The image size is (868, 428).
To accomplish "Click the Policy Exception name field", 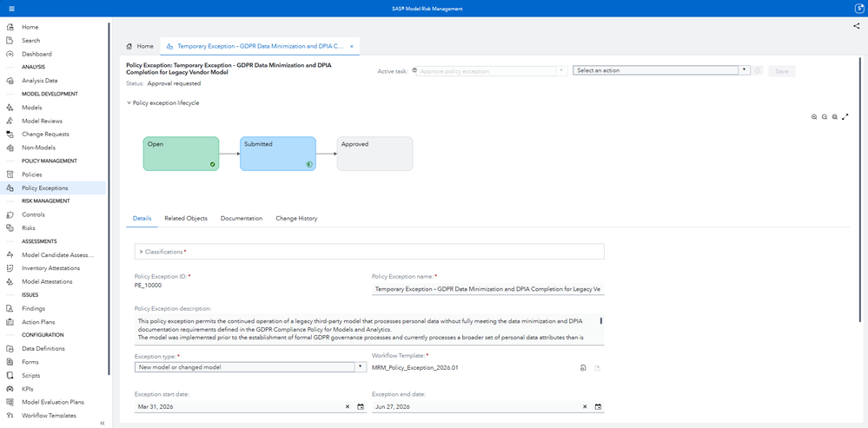I will [488, 289].
